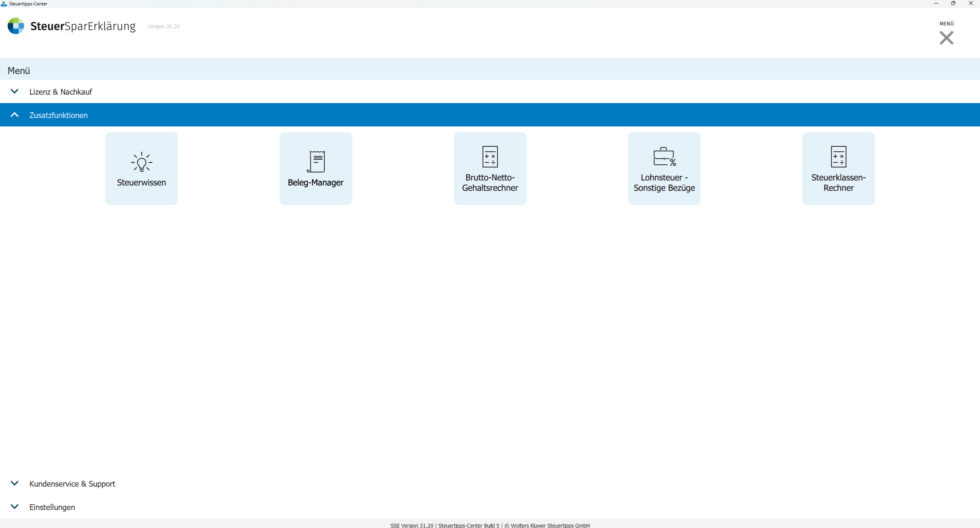980x528 pixels.
Task: Launch the Beleg-Manager receipt tile
Action: tap(316, 168)
